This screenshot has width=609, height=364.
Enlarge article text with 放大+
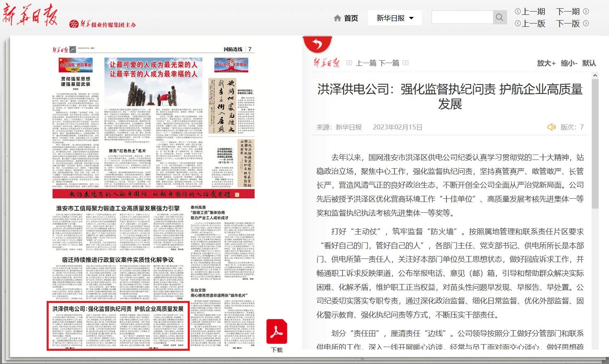click(546, 63)
